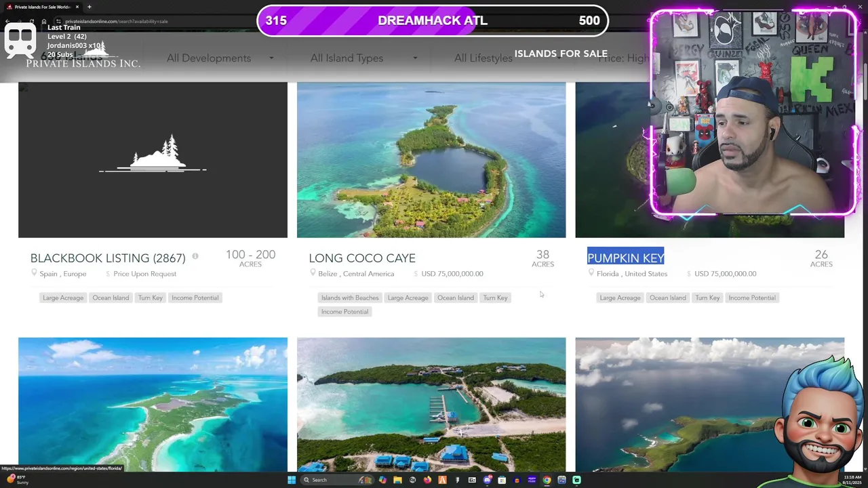Click the Spain, Europe location link
This screenshot has width=868, height=488.
[x=63, y=274]
